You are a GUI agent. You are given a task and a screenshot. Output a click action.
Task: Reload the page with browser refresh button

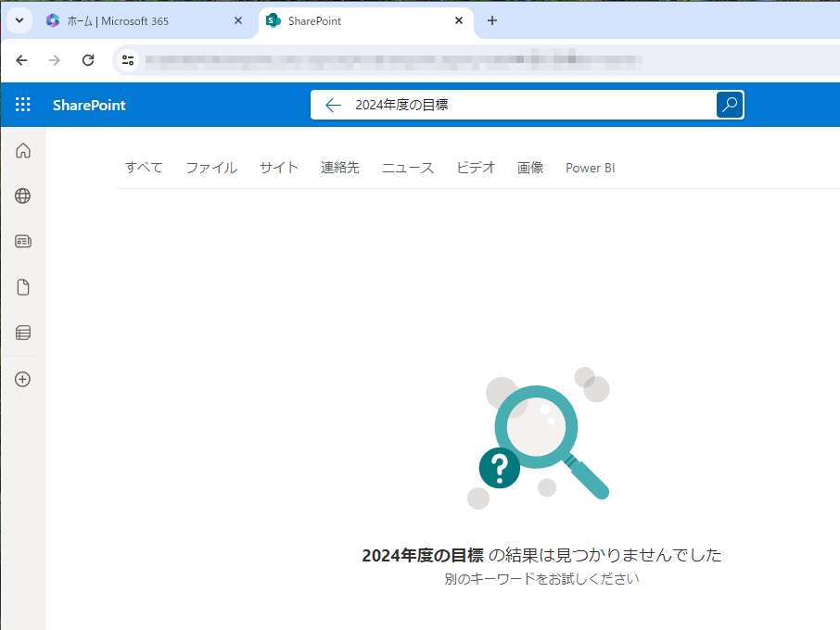point(88,60)
